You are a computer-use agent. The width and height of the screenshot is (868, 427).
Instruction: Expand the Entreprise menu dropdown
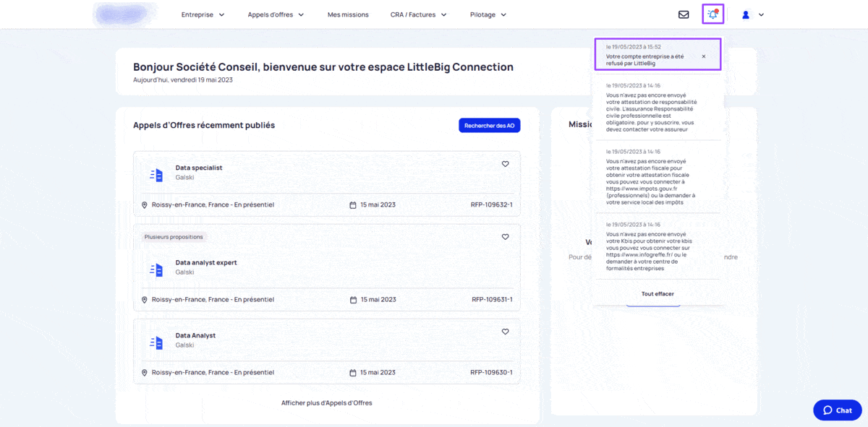point(203,14)
